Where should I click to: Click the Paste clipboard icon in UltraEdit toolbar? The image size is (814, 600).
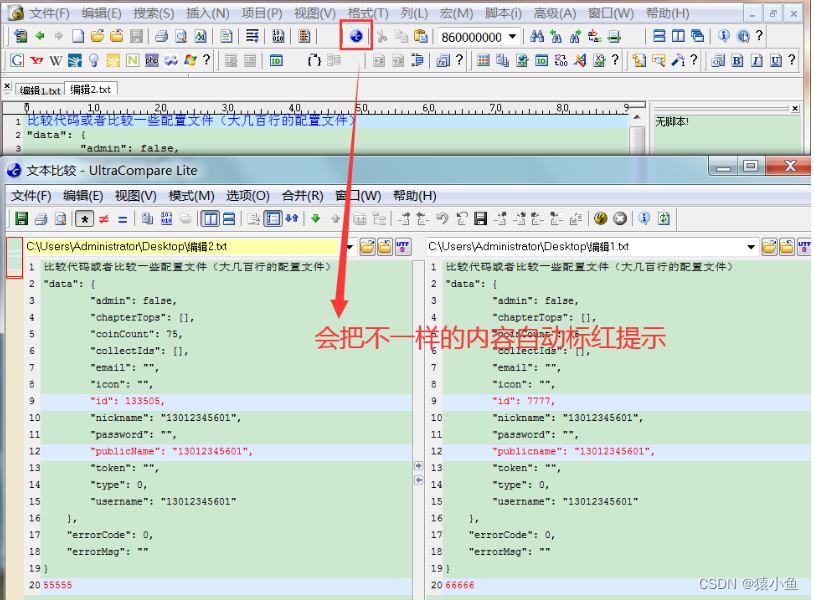420,36
